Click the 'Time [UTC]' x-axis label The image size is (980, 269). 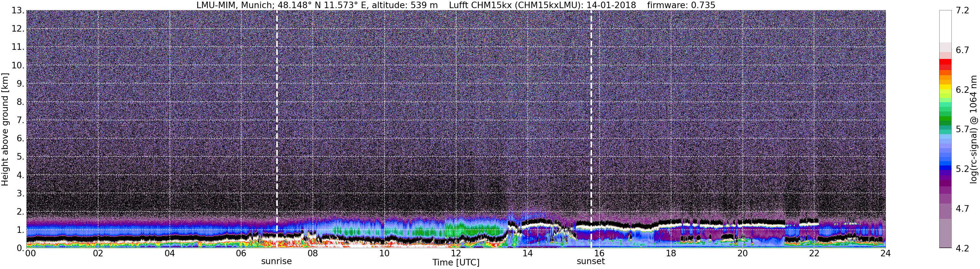tap(456, 262)
